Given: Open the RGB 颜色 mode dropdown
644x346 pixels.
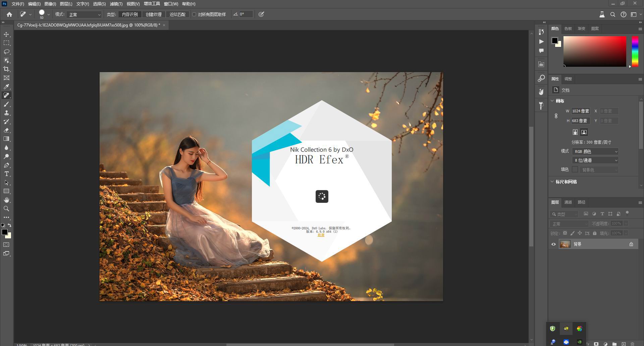Looking at the screenshot, I should (595, 152).
